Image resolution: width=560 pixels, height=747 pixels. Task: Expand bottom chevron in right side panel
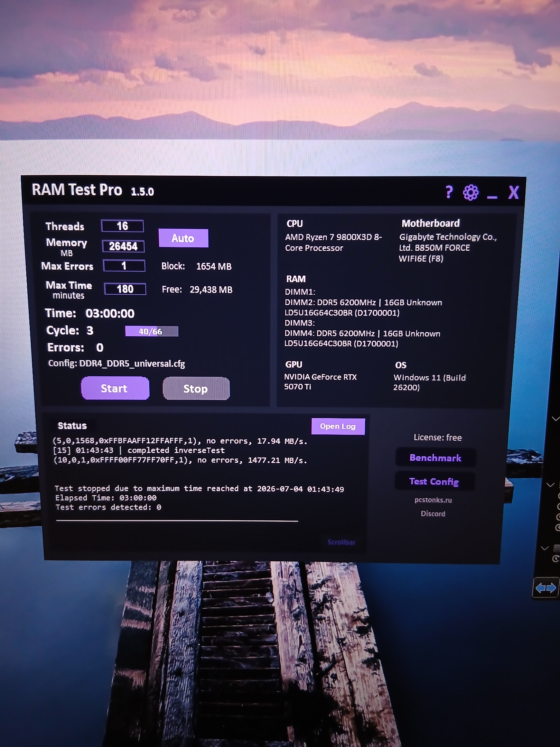(x=545, y=548)
